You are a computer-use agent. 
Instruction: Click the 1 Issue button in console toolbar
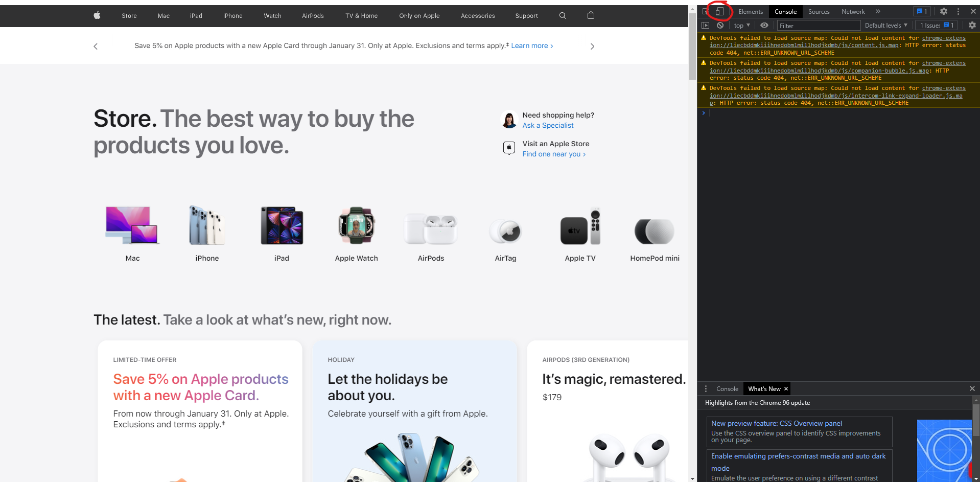click(x=937, y=26)
